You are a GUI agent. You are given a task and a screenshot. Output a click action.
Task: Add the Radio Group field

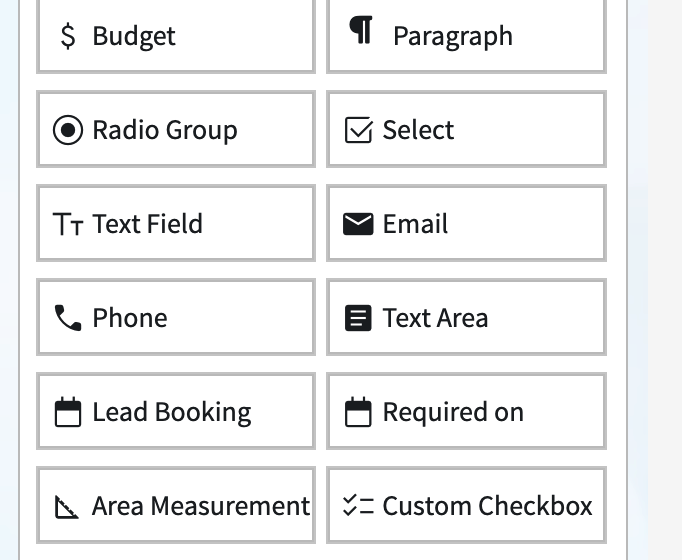coord(175,130)
